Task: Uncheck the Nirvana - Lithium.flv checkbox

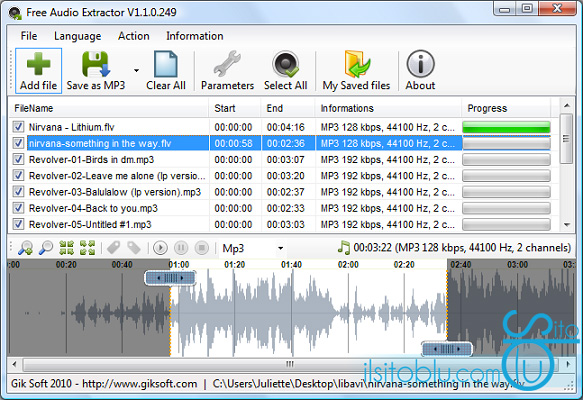Action: tap(18, 127)
